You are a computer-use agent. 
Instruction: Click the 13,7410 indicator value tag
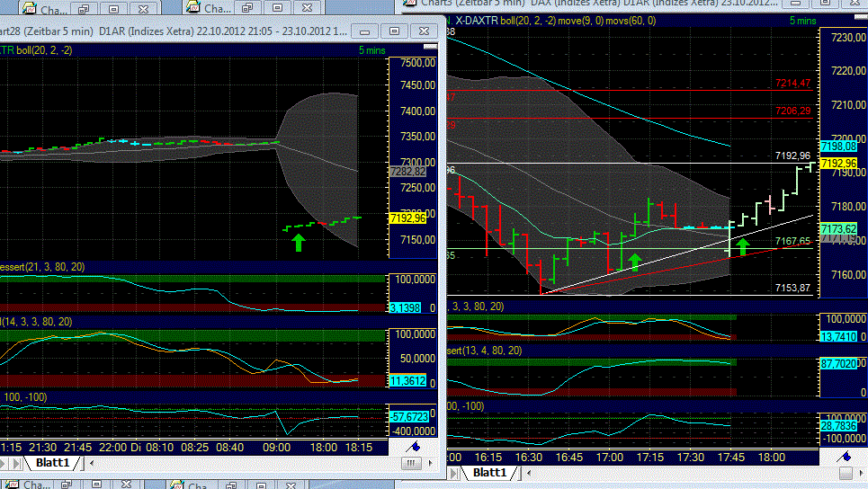838,336
